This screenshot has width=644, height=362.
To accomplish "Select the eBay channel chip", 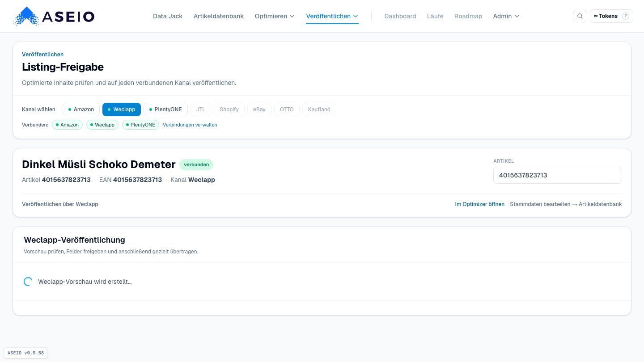I will [259, 109].
